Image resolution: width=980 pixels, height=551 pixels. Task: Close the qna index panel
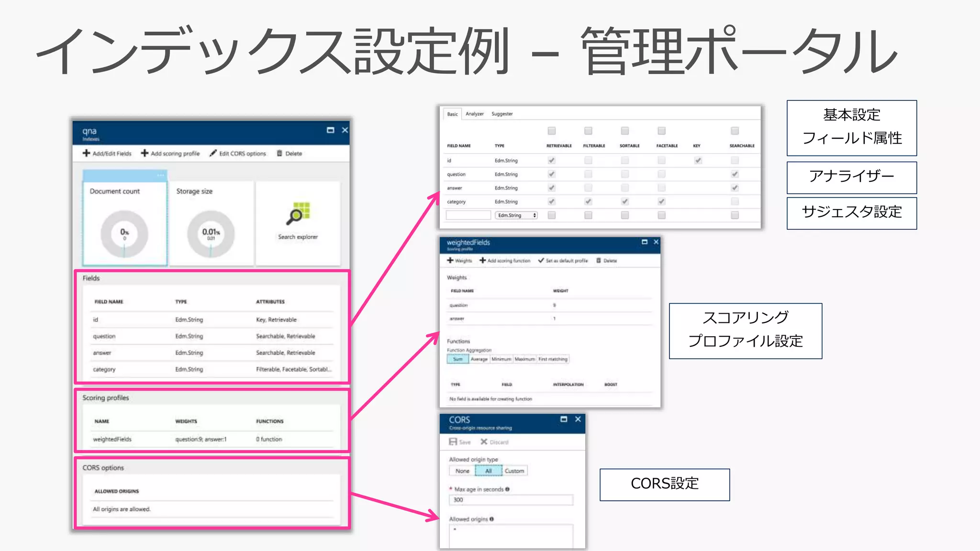point(345,130)
